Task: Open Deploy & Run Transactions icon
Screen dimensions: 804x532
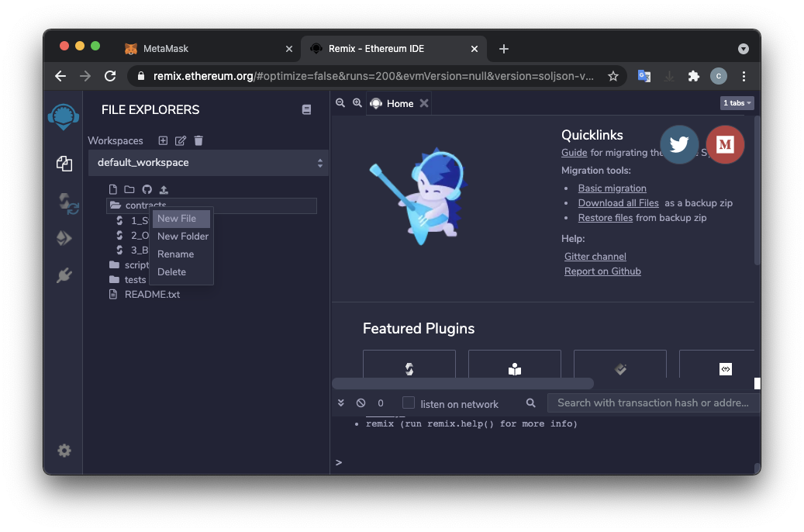Action: [x=64, y=238]
